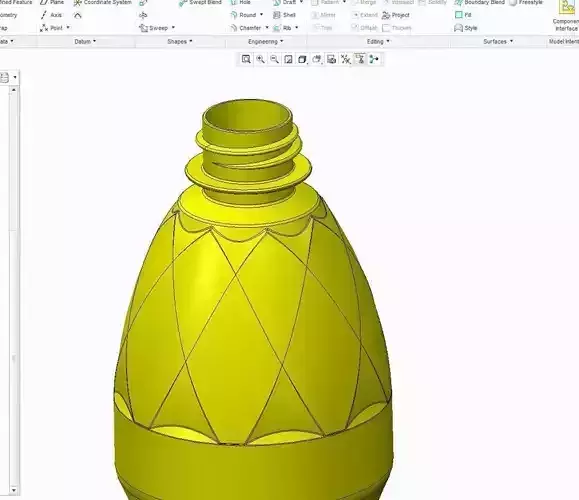The height and width of the screenshot is (500, 579).
Task: Toggle the Annotation Display button
Action: click(x=360, y=59)
